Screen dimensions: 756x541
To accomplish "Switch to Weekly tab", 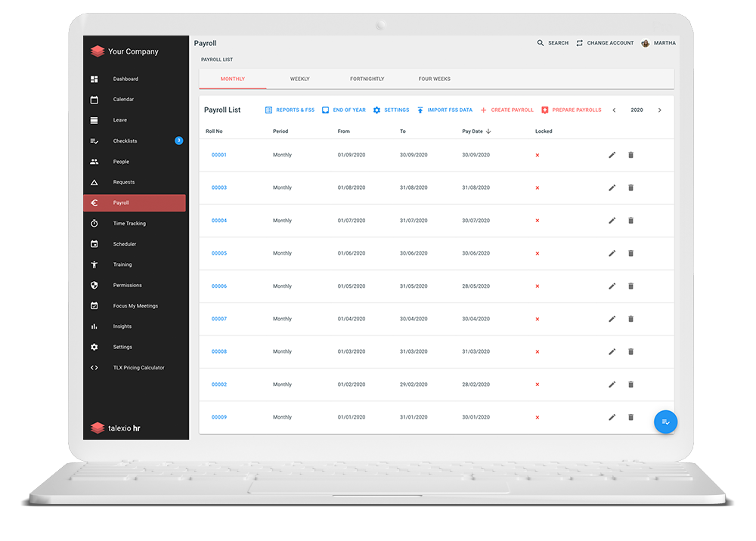I will click(300, 79).
